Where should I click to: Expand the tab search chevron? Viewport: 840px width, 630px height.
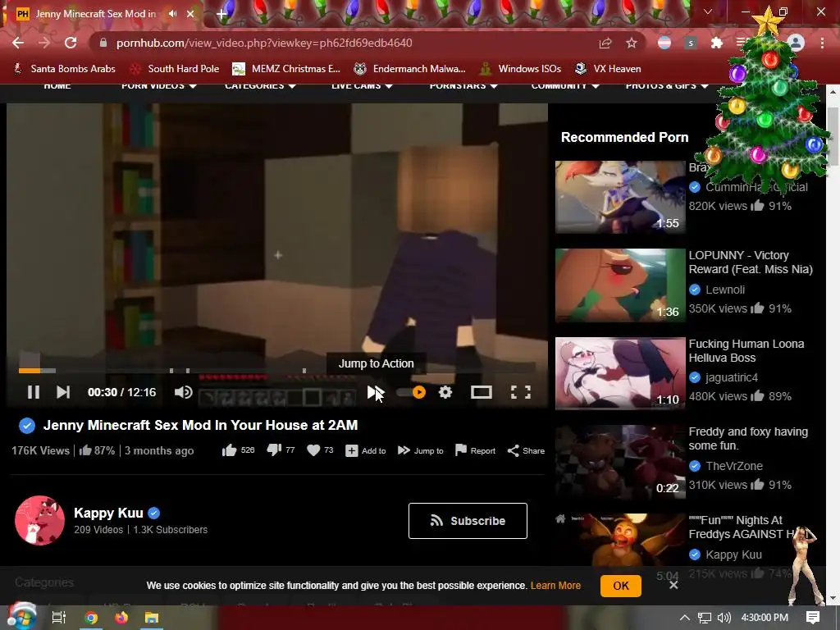pos(708,11)
